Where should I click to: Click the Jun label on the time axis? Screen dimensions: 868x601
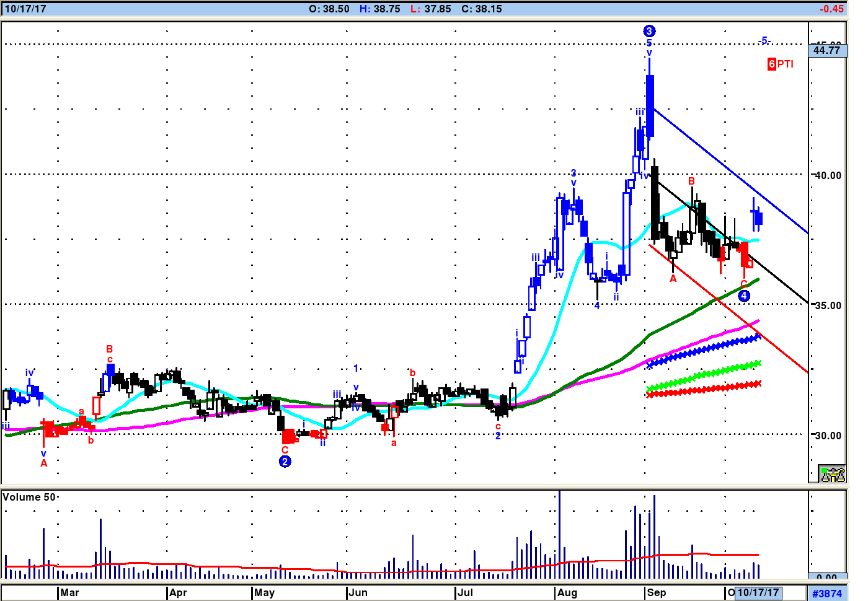(x=358, y=593)
